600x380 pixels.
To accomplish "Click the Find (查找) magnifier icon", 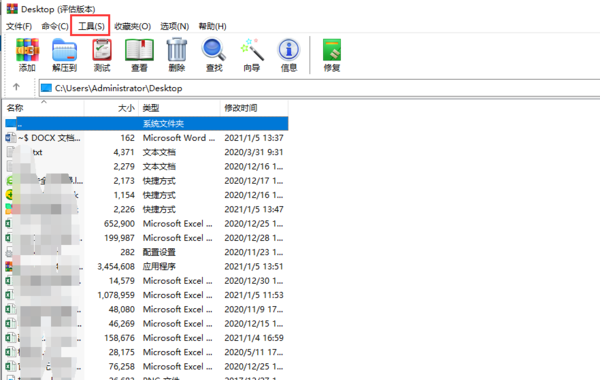I will [x=214, y=50].
